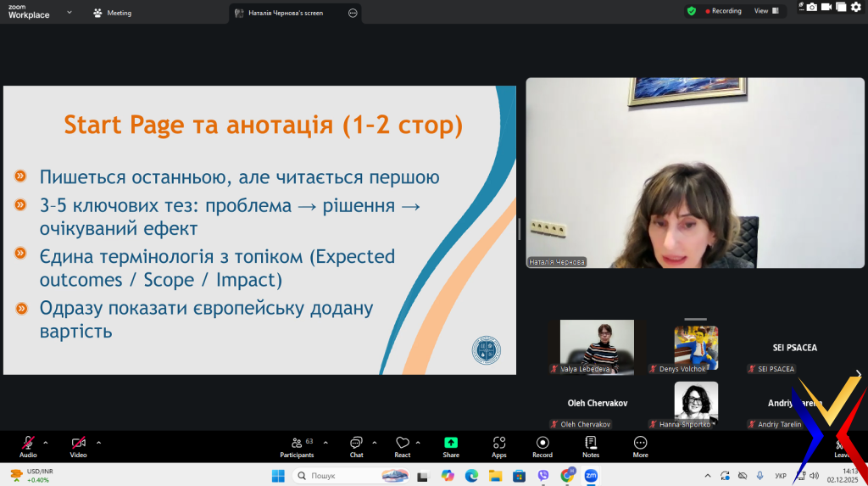Click the green Share screen button
The width and height of the screenshot is (868, 486).
[x=451, y=446]
